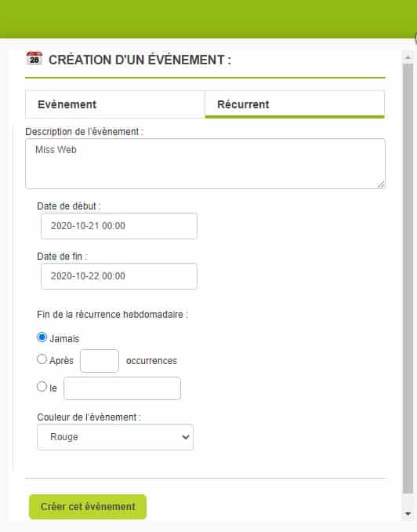Open the Couleur de l'évènement dropdown
Screen dimensions: 417x532
(115, 437)
